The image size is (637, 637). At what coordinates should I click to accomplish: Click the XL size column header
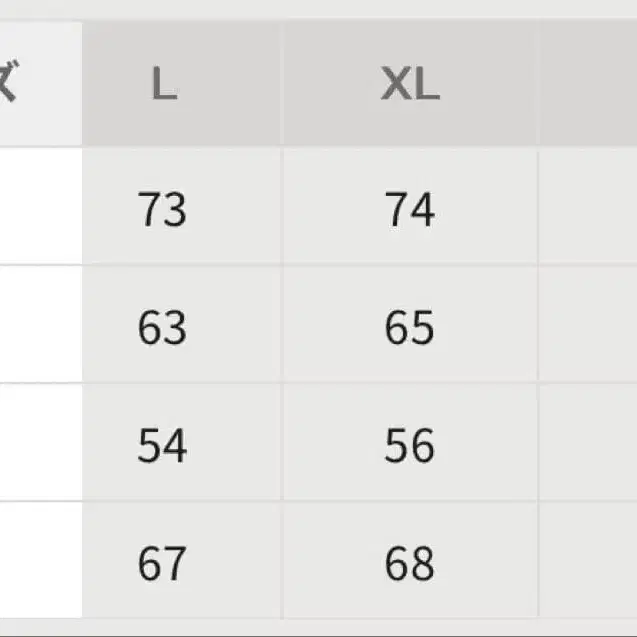[x=410, y=86]
